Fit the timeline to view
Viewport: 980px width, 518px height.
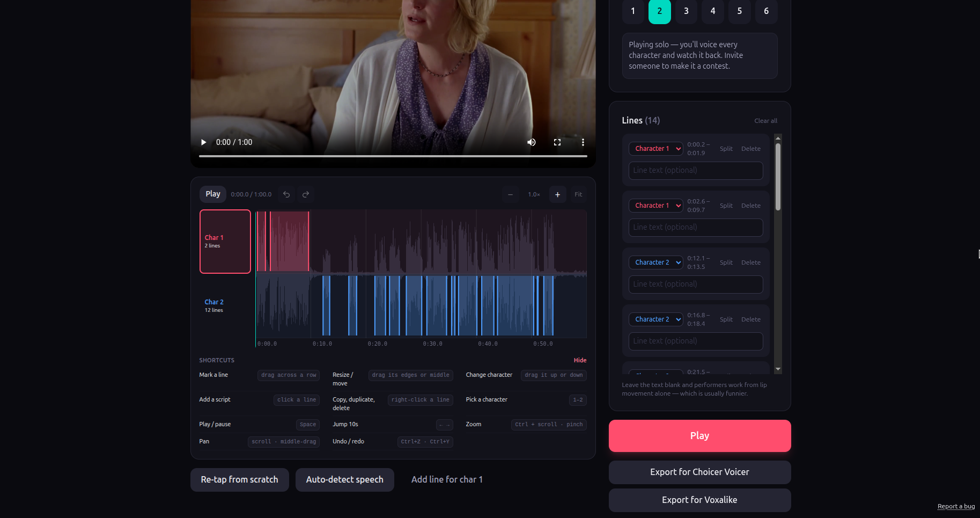578,194
